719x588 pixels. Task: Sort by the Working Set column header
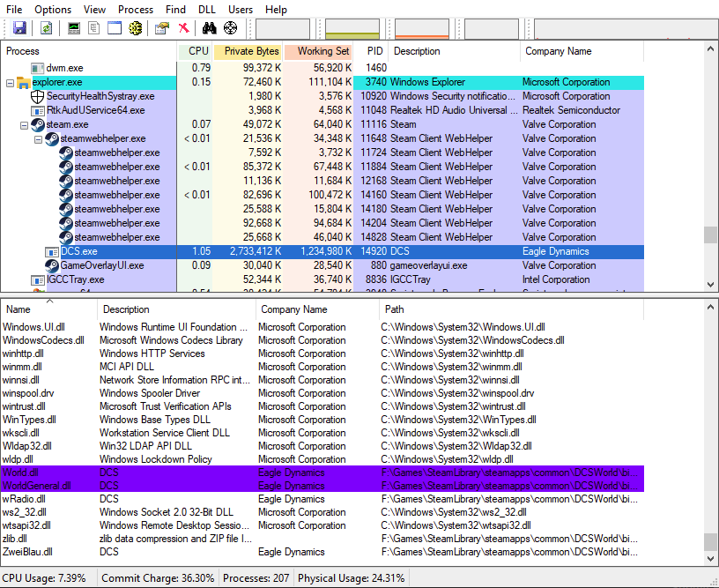click(319, 51)
